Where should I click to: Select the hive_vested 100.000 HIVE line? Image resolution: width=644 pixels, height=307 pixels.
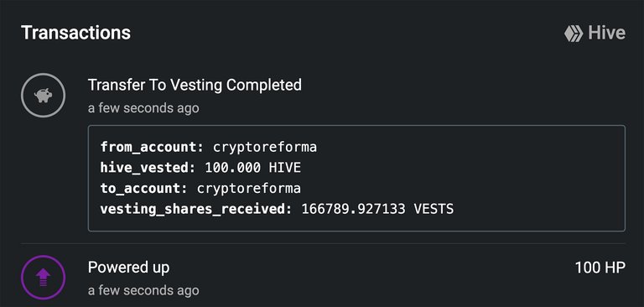201,168
